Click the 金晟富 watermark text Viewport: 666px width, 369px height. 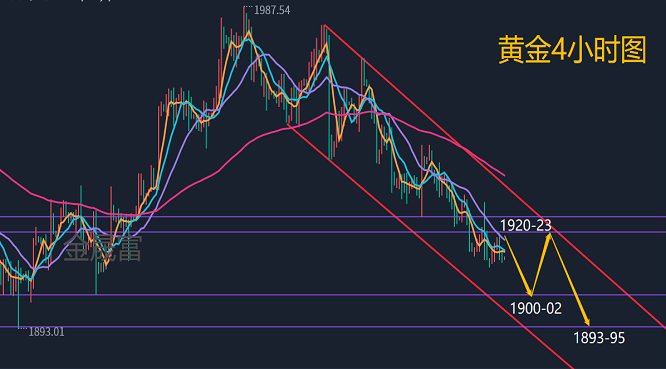102,248
